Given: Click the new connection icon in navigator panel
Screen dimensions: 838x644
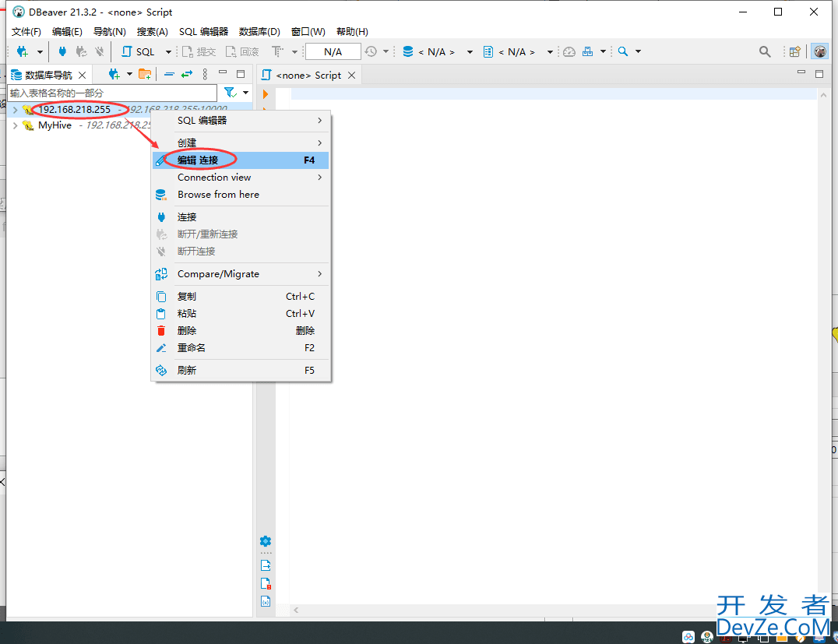Looking at the screenshot, I should pyautogui.click(x=114, y=74).
